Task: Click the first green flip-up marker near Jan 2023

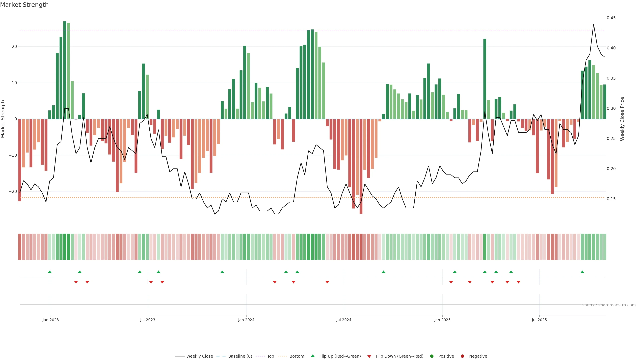Action: pyautogui.click(x=50, y=272)
